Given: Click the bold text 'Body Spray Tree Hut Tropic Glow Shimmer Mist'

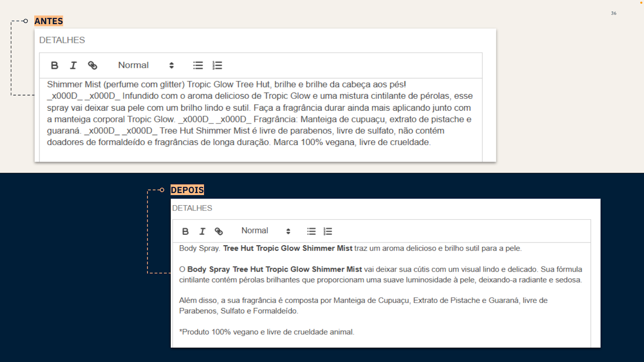Looking at the screenshot, I should [x=275, y=269].
